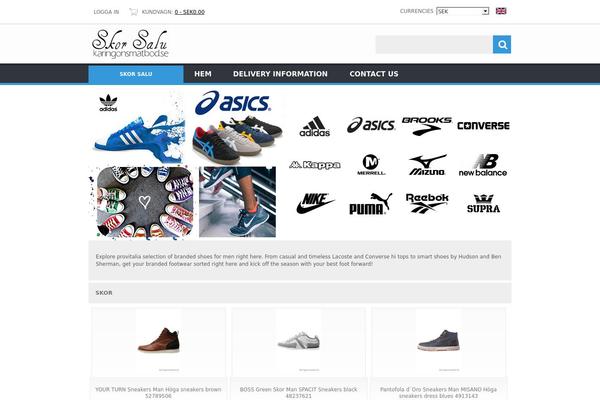The width and height of the screenshot is (600, 400).
Task: Switch language via the UK flag icon
Action: pos(501,11)
